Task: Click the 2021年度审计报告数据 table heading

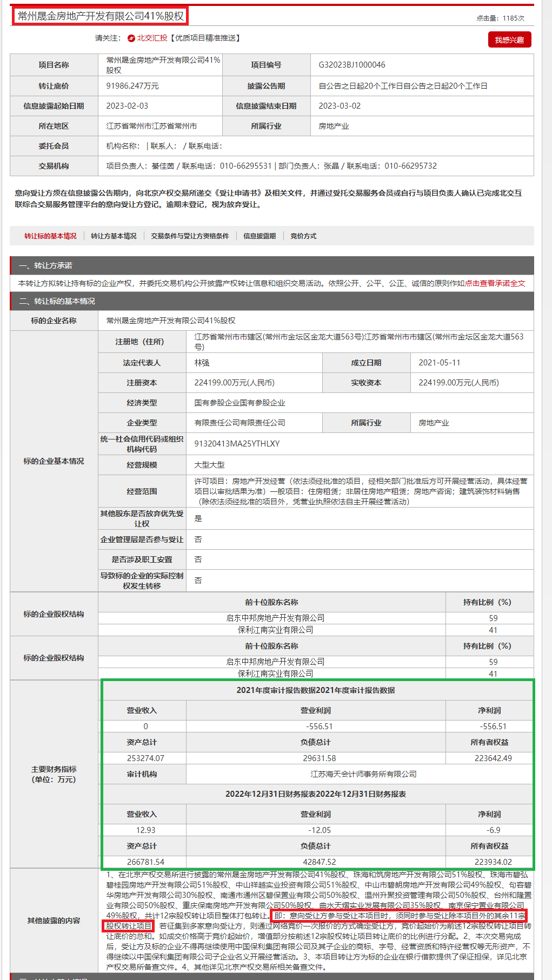Action: (x=316, y=690)
